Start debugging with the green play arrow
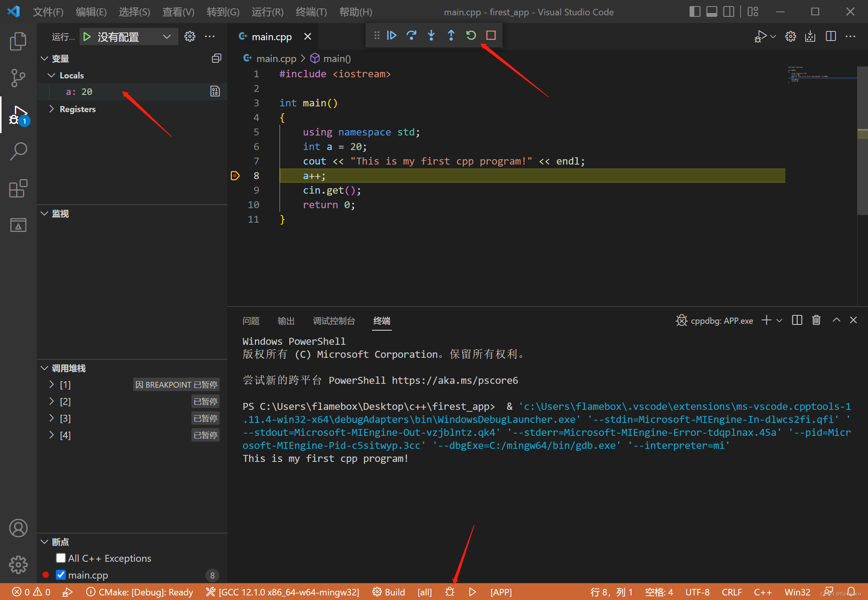 87,37
